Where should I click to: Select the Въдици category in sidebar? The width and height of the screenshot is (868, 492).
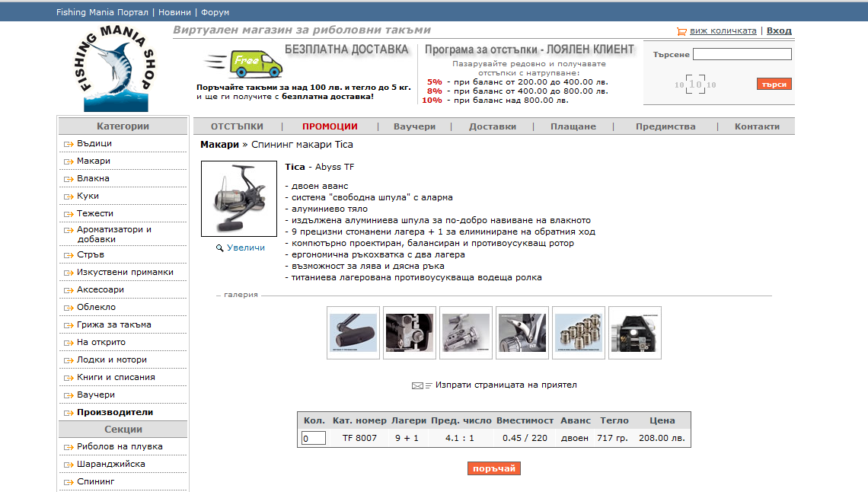[94, 143]
